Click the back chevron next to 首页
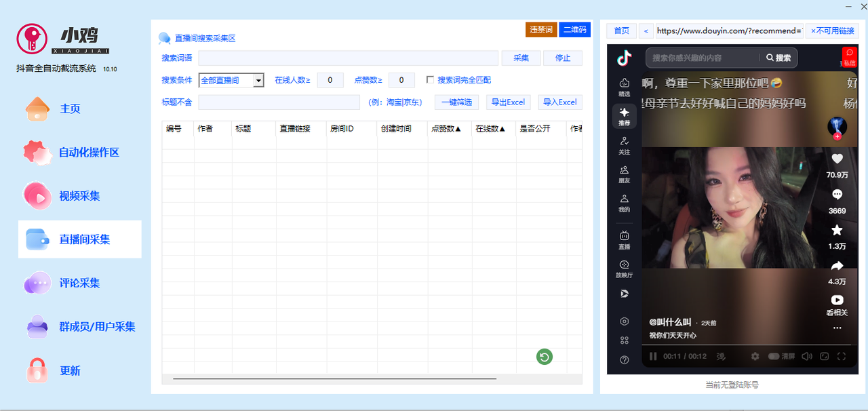Viewport: 868px width, 411px height. [x=645, y=31]
